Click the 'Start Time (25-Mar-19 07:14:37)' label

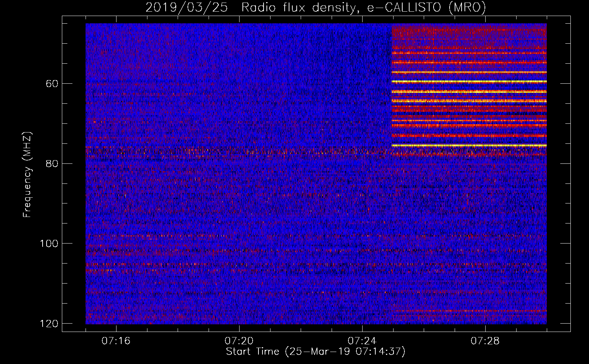tap(316, 352)
